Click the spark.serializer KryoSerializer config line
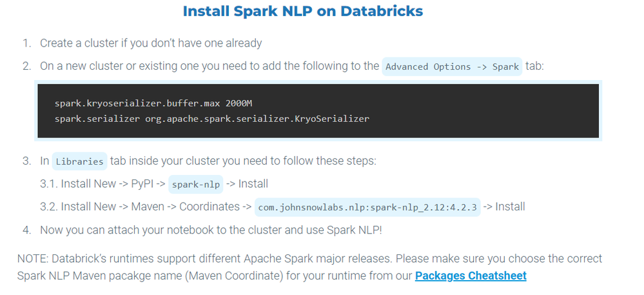644x295 pixels. [212, 119]
